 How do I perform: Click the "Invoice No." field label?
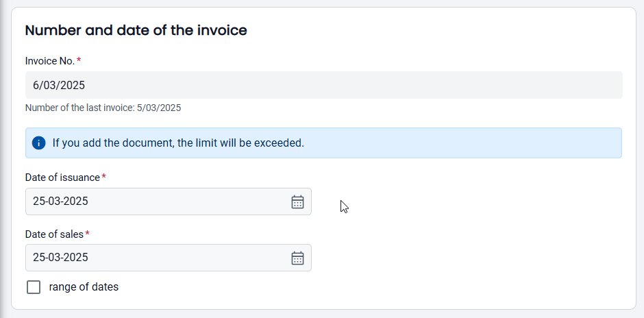(49, 61)
